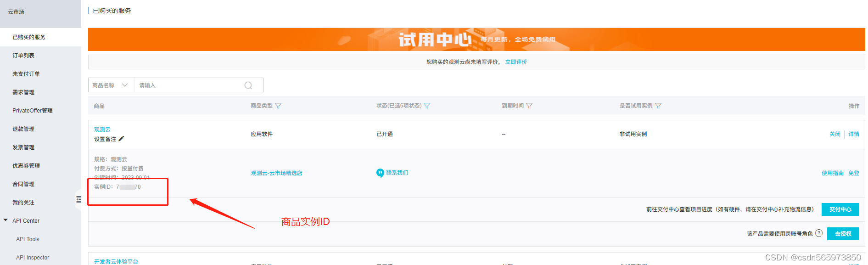Click 关闭 for the 观测云 row
Screen dimensions: 868x265
pyautogui.click(x=835, y=134)
